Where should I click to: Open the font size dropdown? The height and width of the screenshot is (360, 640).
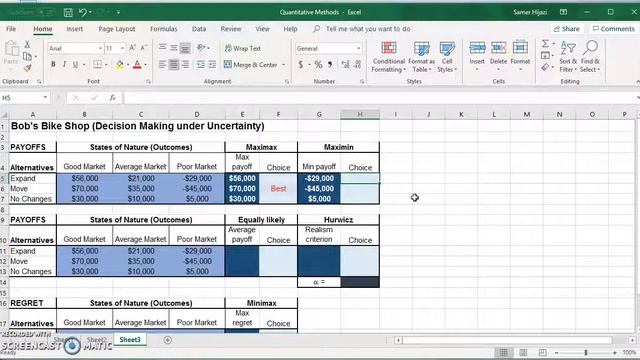122,49
